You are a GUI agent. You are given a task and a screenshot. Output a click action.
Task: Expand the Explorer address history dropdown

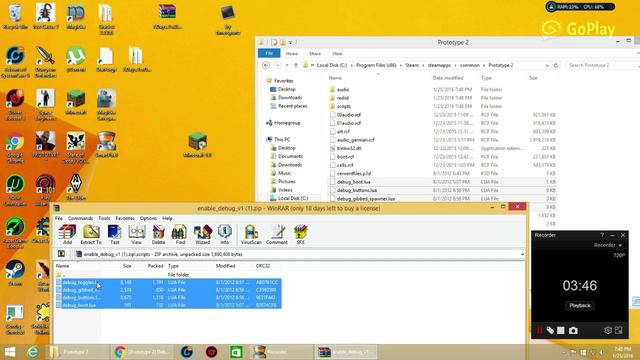(547, 65)
